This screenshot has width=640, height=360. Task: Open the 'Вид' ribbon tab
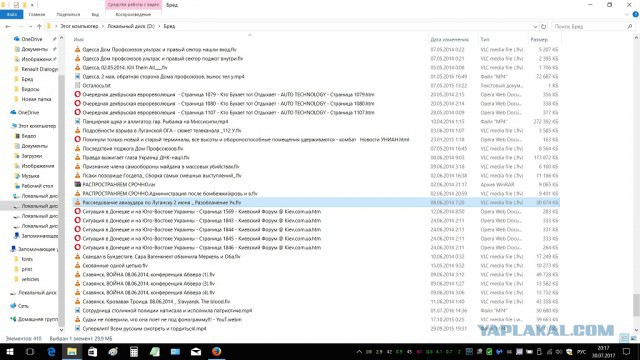[95, 14]
